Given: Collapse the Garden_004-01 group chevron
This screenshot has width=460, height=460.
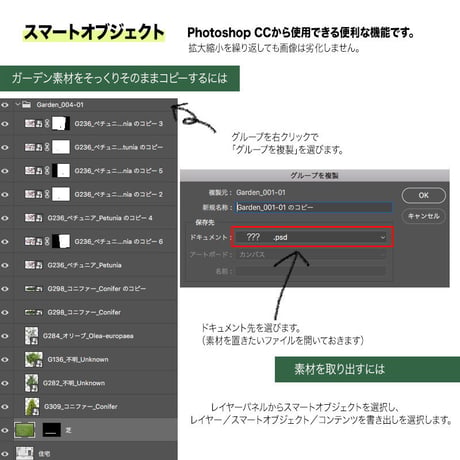Looking at the screenshot, I should (x=18, y=104).
